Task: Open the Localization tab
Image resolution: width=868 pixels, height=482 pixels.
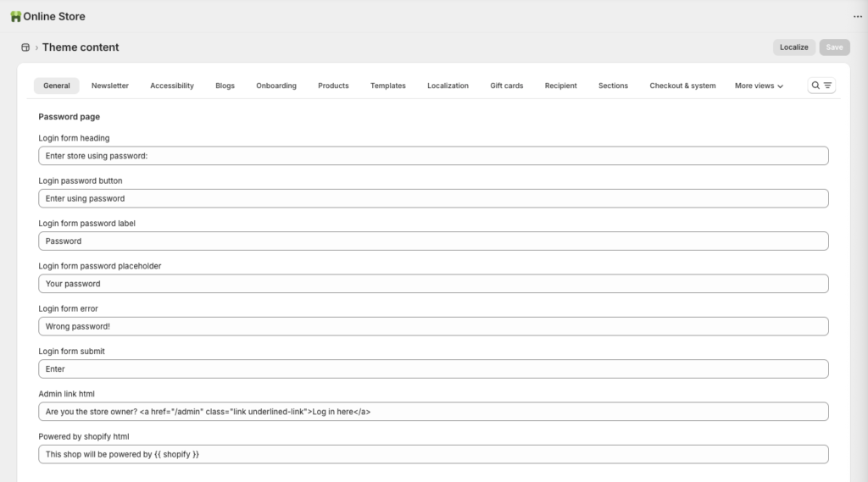Action: 448,86
